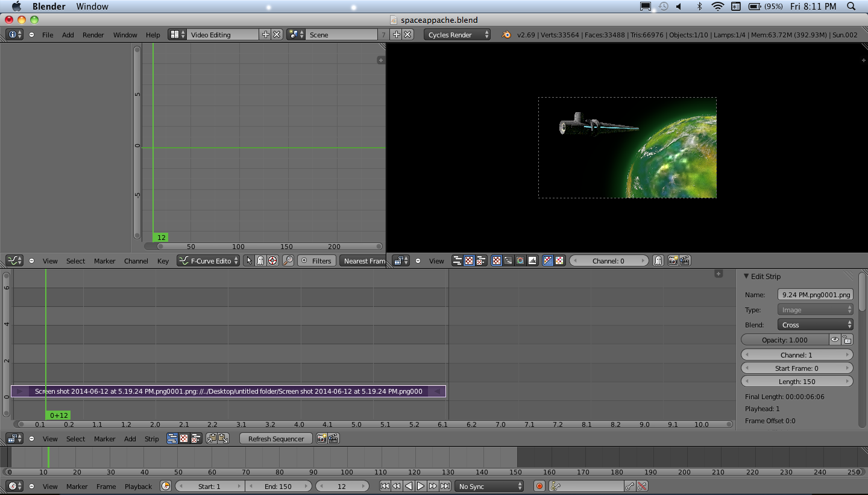Open the Blend mode dropdown showing Cross

pos(815,325)
